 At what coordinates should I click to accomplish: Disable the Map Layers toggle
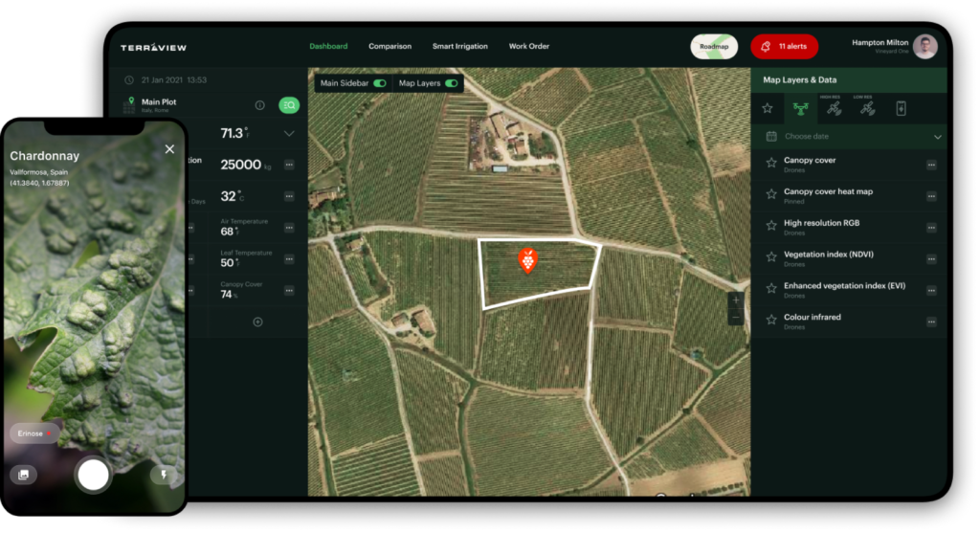(x=451, y=84)
